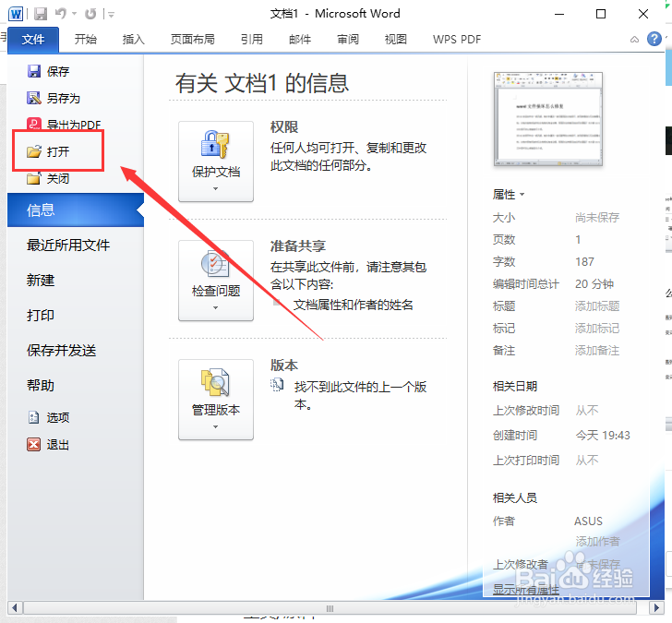Open the 管理版本 dropdown button
Image resolution: width=672 pixels, height=623 pixels.
click(216, 400)
